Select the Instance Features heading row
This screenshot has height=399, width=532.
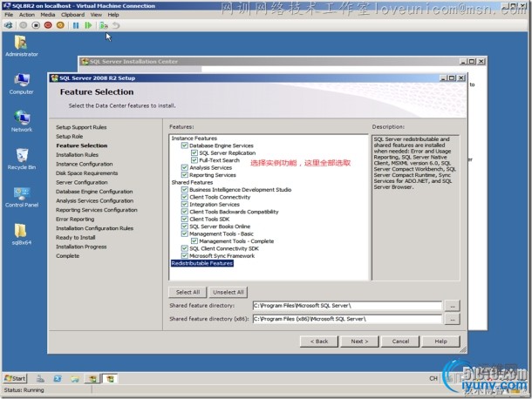point(194,139)
